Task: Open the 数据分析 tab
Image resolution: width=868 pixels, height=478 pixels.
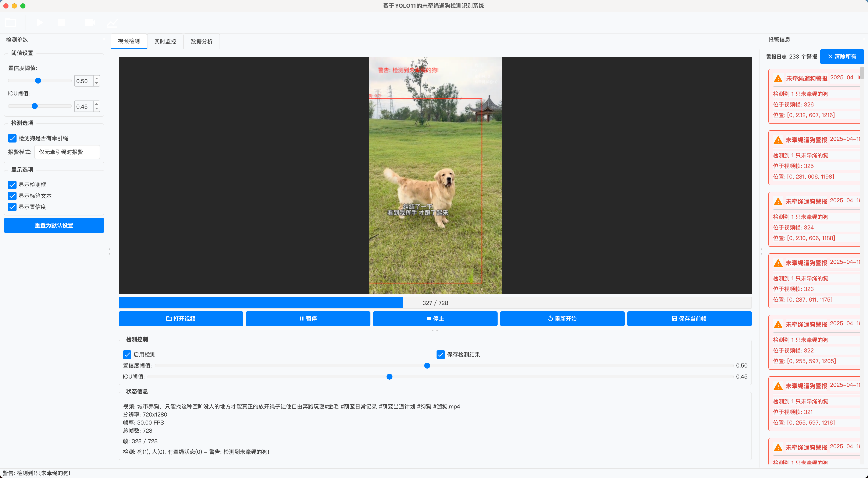Action: (202, 42)
